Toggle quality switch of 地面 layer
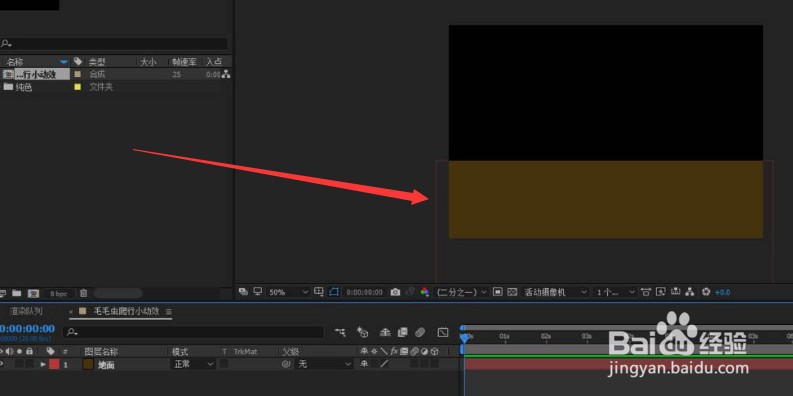 pos(385,364)
